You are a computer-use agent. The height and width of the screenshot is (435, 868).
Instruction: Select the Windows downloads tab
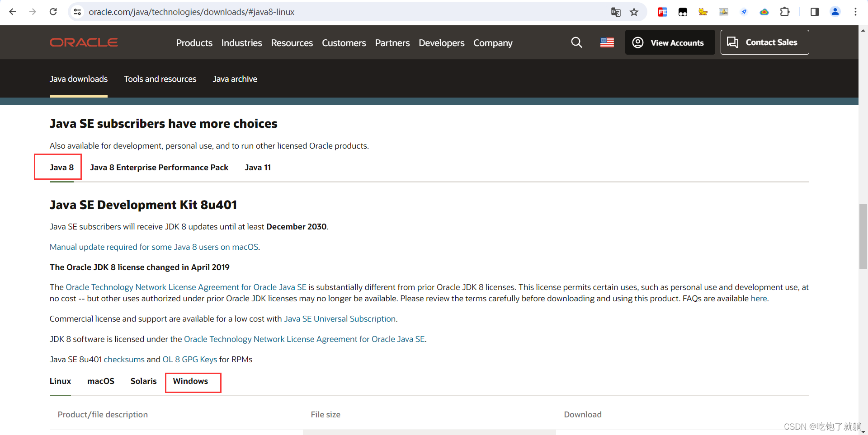coord(190,381)
